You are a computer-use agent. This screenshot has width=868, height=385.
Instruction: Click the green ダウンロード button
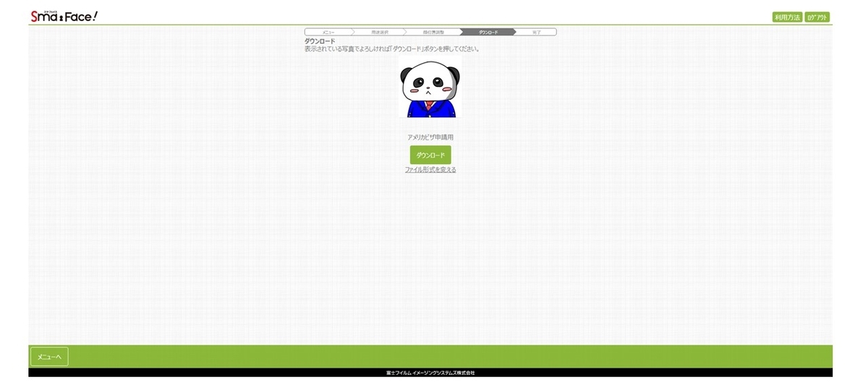pos(430,155)
